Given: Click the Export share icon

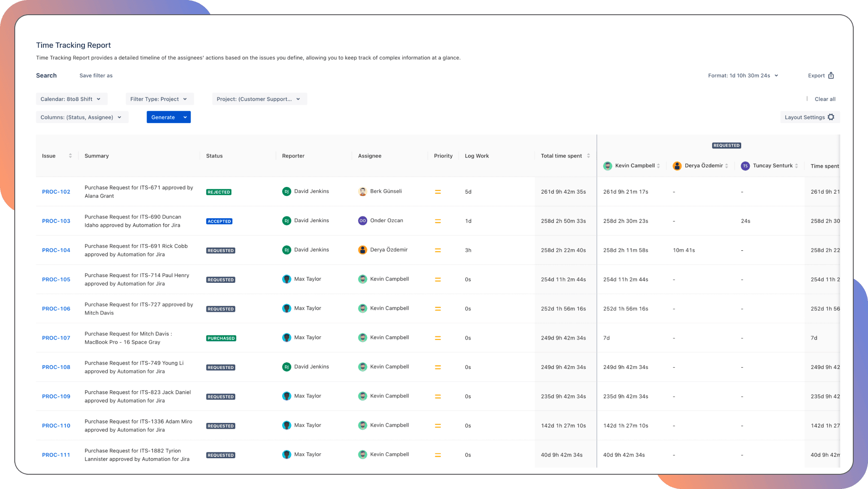Looking at the screenshot, I should (831, 75).
